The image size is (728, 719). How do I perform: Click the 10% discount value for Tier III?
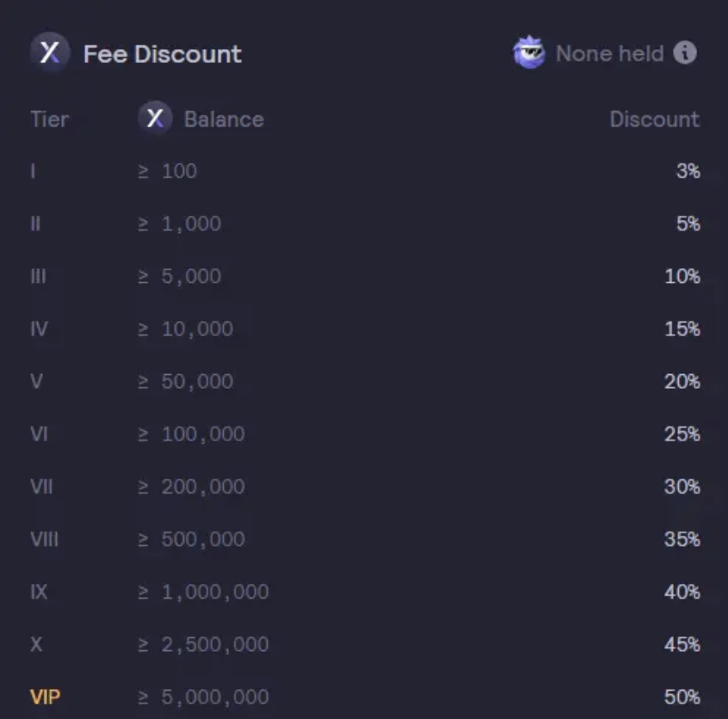click(682, 277)
